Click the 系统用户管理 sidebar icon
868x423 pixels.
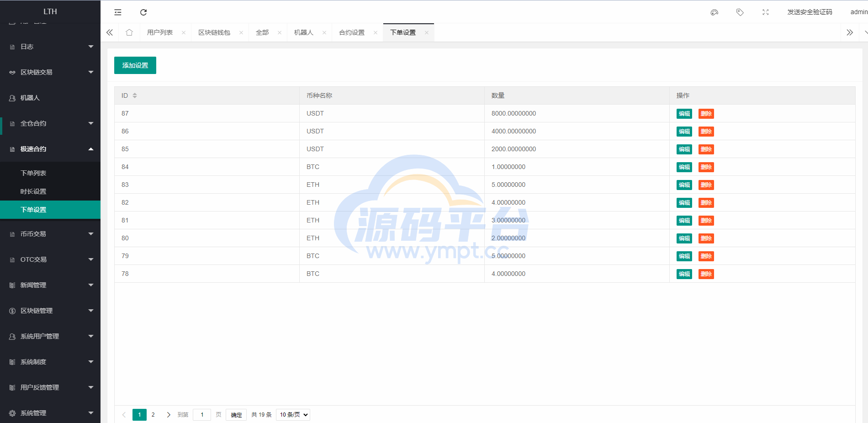tap(12, 337)
